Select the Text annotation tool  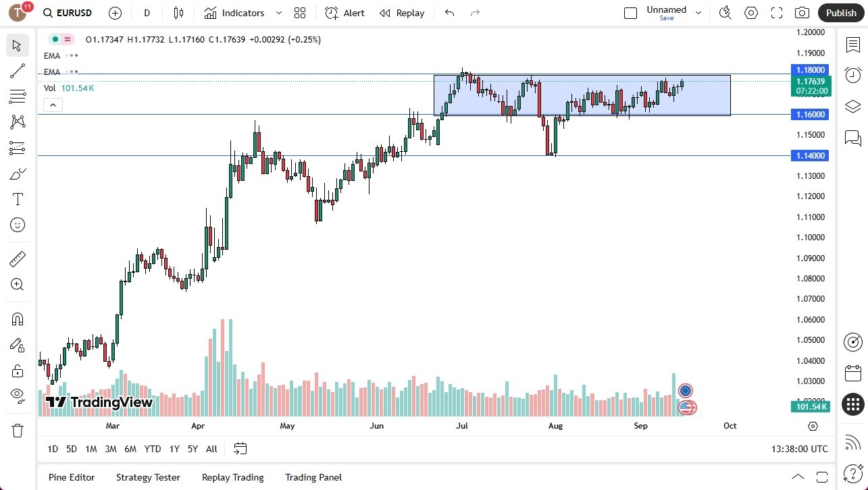(17, 198)
